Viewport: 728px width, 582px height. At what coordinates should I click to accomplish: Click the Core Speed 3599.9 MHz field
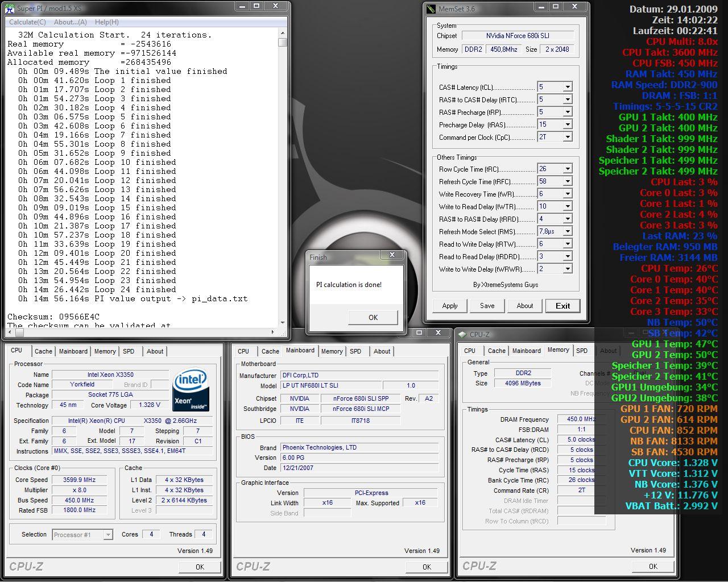tap(79, 480)
